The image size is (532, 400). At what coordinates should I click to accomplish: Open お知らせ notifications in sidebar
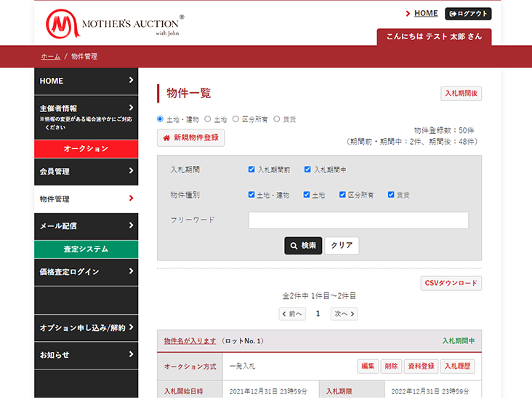tap(86, 355)
